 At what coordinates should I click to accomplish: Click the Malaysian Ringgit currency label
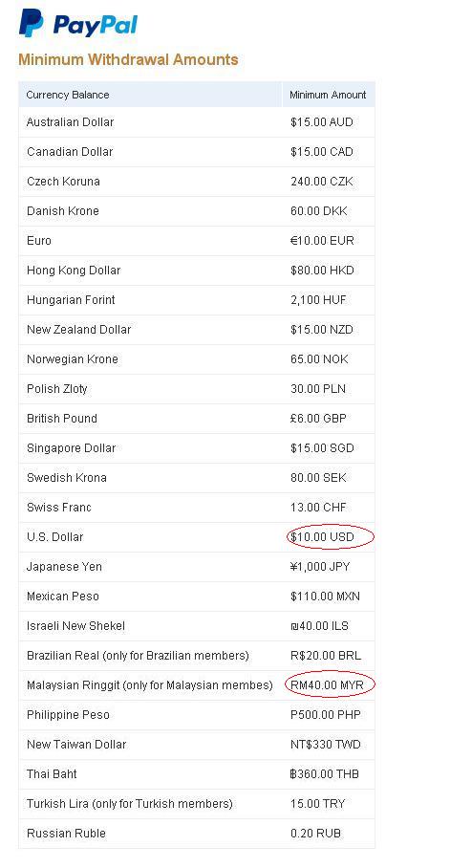coord(149,685)
